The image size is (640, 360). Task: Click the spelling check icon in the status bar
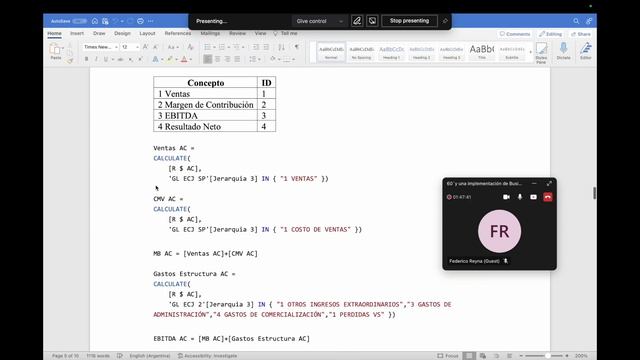[x=120, y=356]
